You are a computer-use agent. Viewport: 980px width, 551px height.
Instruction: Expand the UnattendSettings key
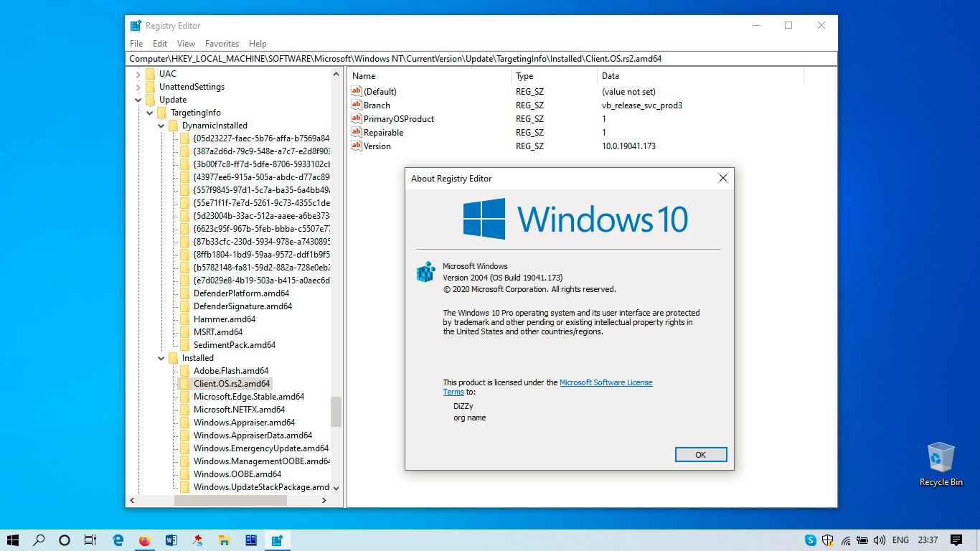(x=138, y=87)
